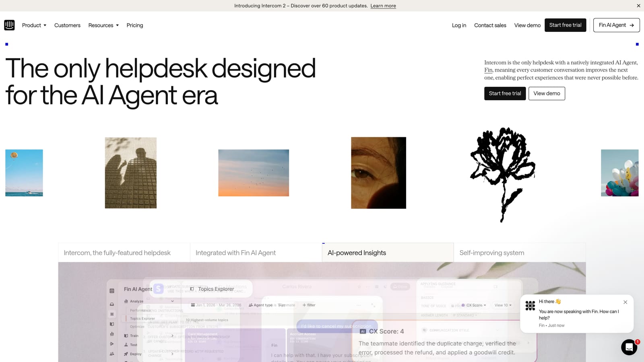
Task: Click the people icon in demo left rail
Action: pyautogui.click(x=112, y=354)
